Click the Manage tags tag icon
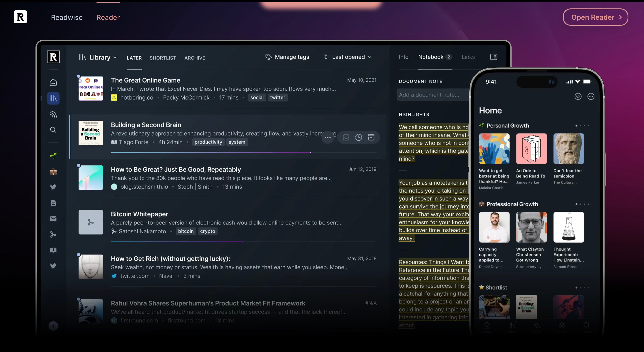This screenshot has width=644, height=352. (269, 57)
